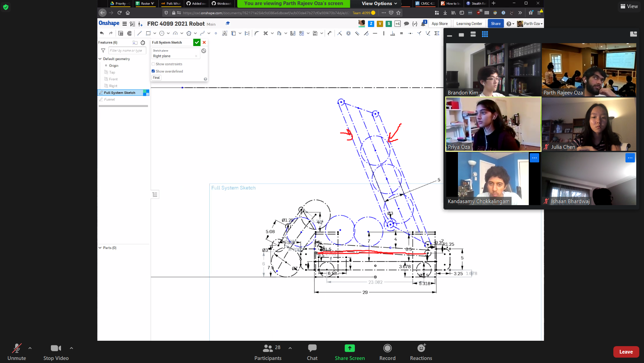This screenshot has width=644, height=363.
Task: Apply the Tangent constraint
Action: pos(366,33)
